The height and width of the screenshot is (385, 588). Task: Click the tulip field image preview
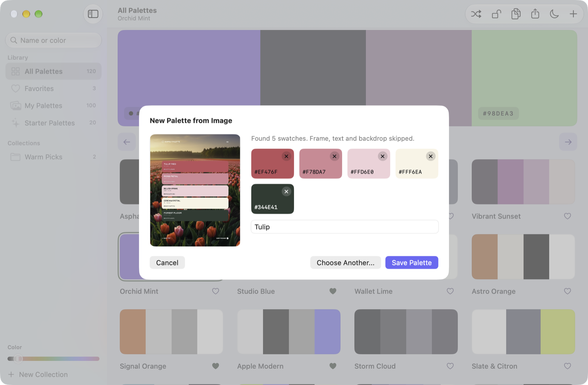pos(195,190)
